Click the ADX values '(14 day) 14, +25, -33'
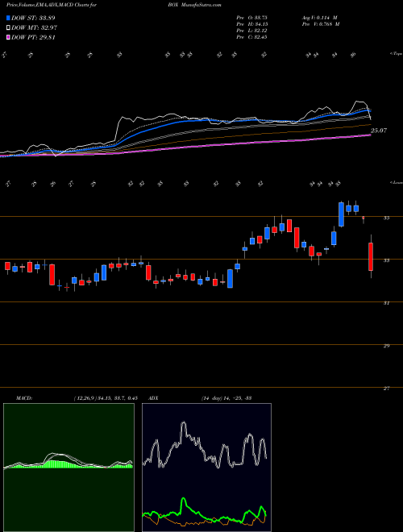This screenshot has height=532, width=403. pos(226,398)
